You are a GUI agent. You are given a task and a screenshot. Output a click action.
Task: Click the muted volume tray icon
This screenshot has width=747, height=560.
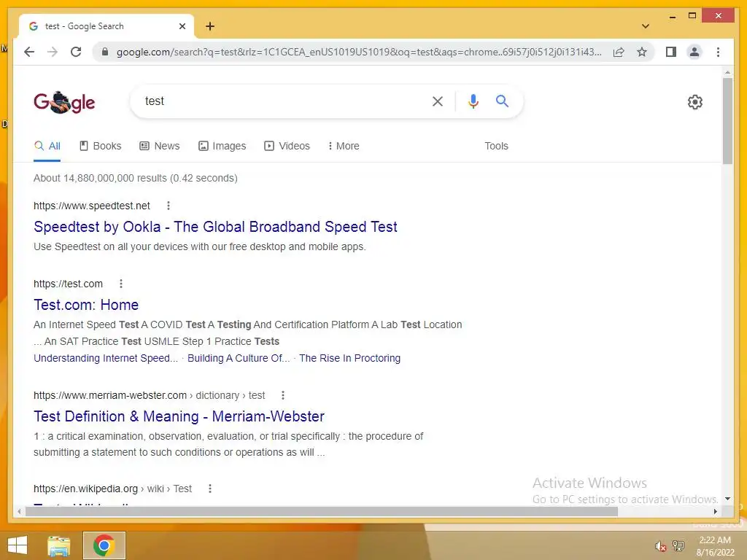(660, 546)
